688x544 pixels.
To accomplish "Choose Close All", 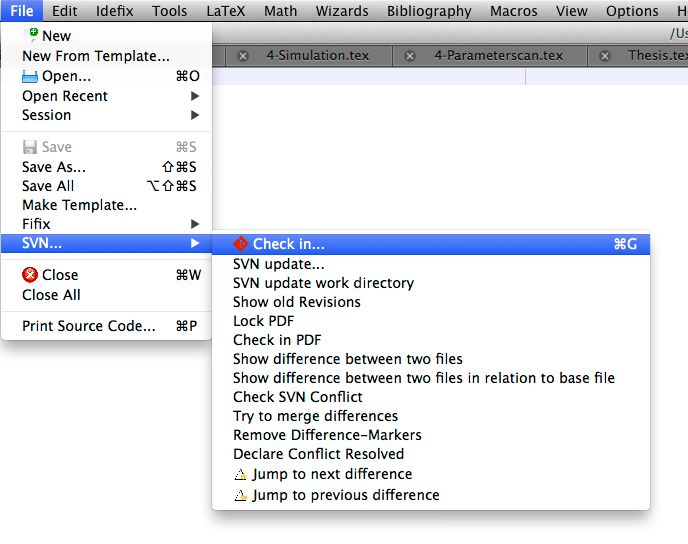I will tap(106, 295).
